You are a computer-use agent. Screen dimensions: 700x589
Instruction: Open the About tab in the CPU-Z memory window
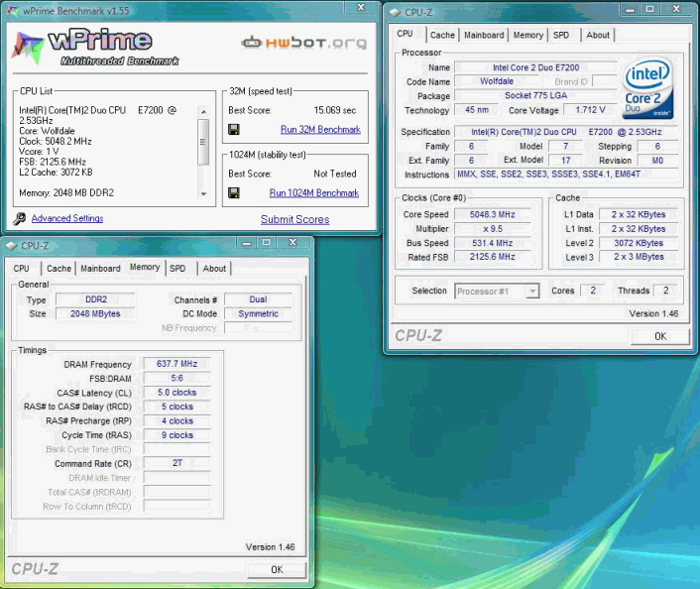point(214,269)
